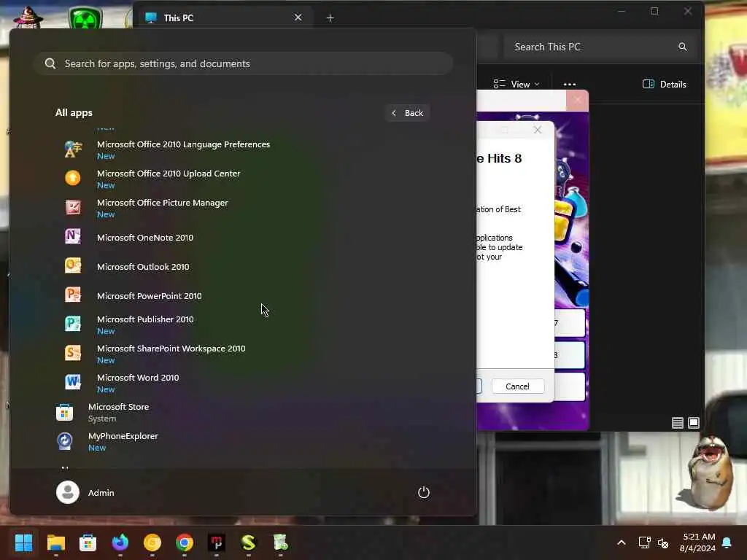The image size is (747, 560).
Task: Open Microsoft Store icon in All apps
Action: tap(64, 412)
